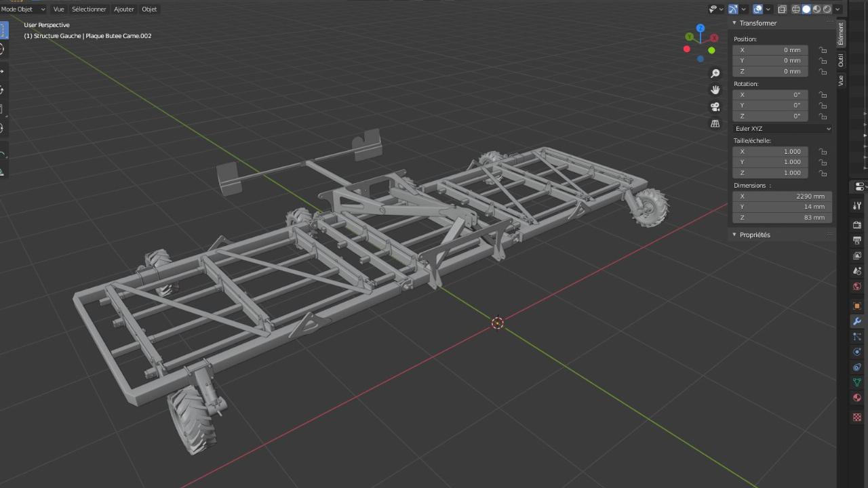
Task: Open the Material properties sphere icon
Action: [857, 398]
